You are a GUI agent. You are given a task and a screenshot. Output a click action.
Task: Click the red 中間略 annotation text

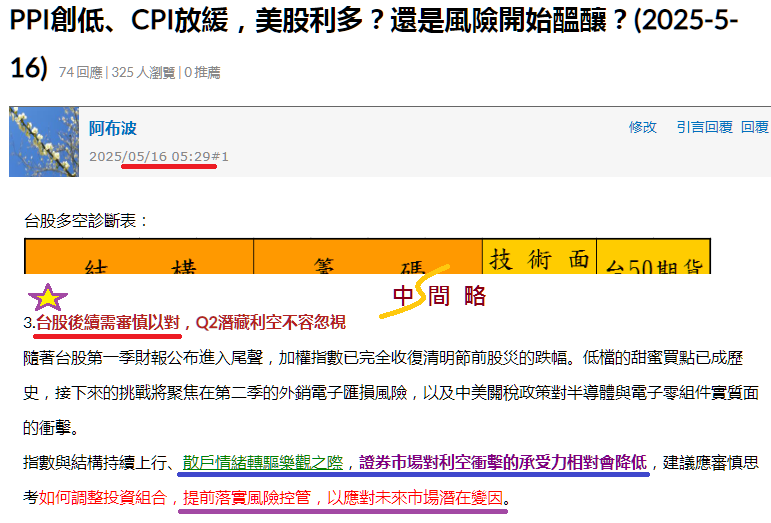pos(438,296)
